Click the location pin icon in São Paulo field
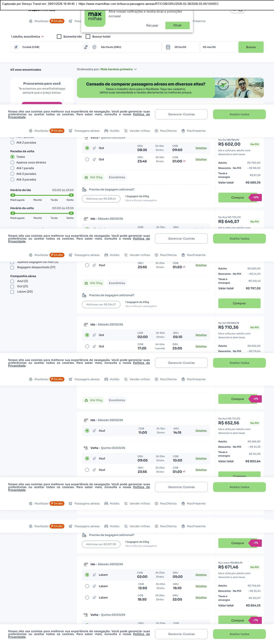 [94, 47]
